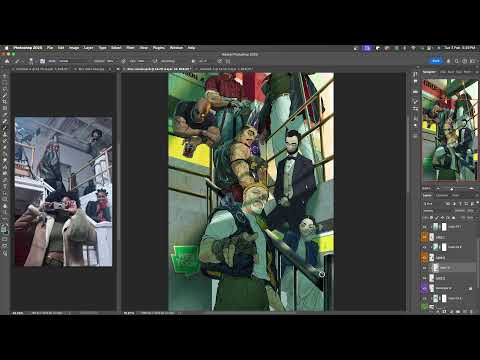Open the search icon at top right
Screen dimensions: 480x360
tap(457, 61)
